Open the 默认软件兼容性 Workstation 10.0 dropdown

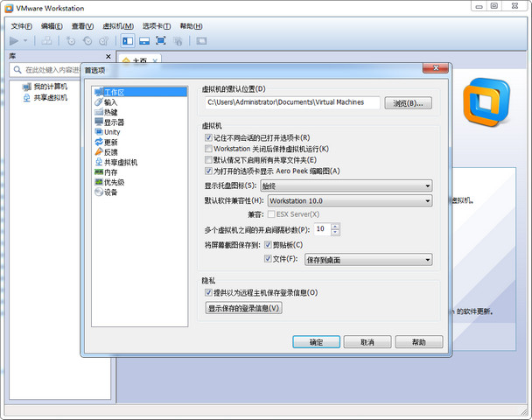tap(350, 200)
